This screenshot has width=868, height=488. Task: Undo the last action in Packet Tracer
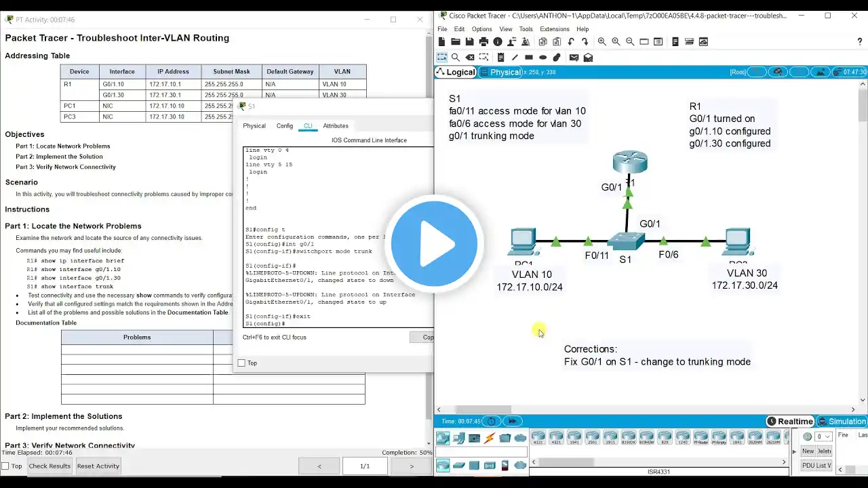[571, 42]
